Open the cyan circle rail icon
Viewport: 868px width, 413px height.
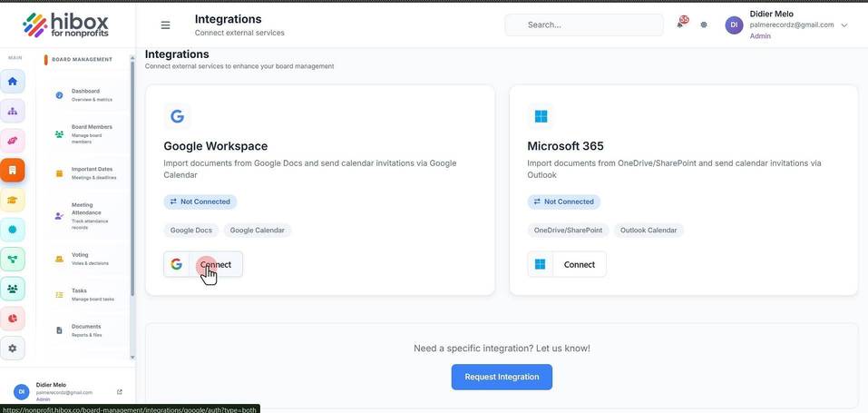12,230
